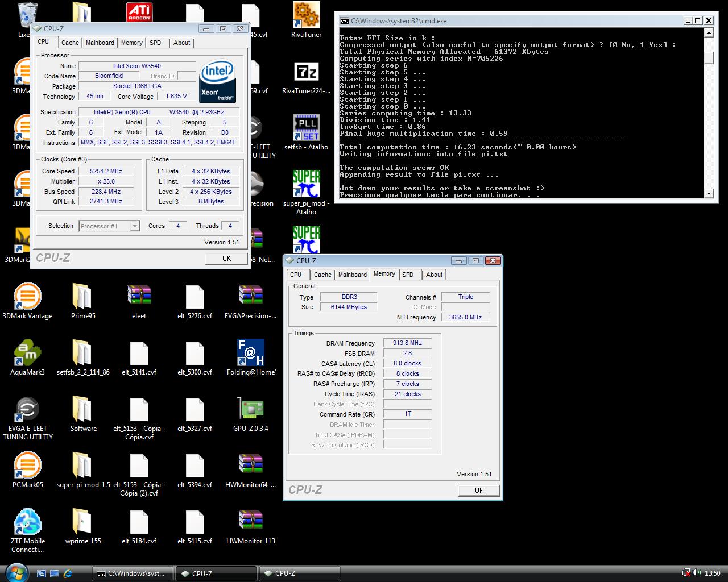The width and height of the screenshot is (728, 582).
Task: Select the elt_5184.cvf file
Action: pos(139,527)
